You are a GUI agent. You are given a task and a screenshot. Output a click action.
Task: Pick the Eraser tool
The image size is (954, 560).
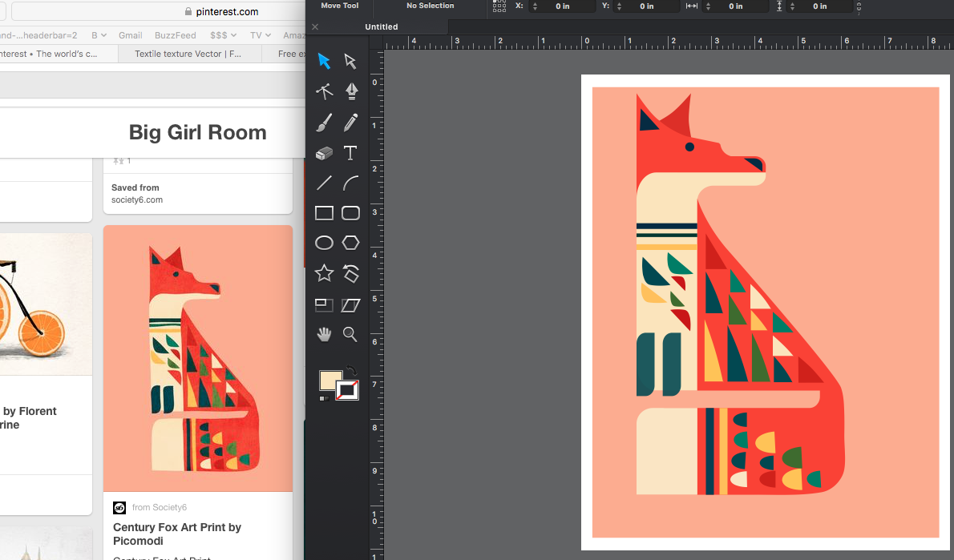click(324, 153)
